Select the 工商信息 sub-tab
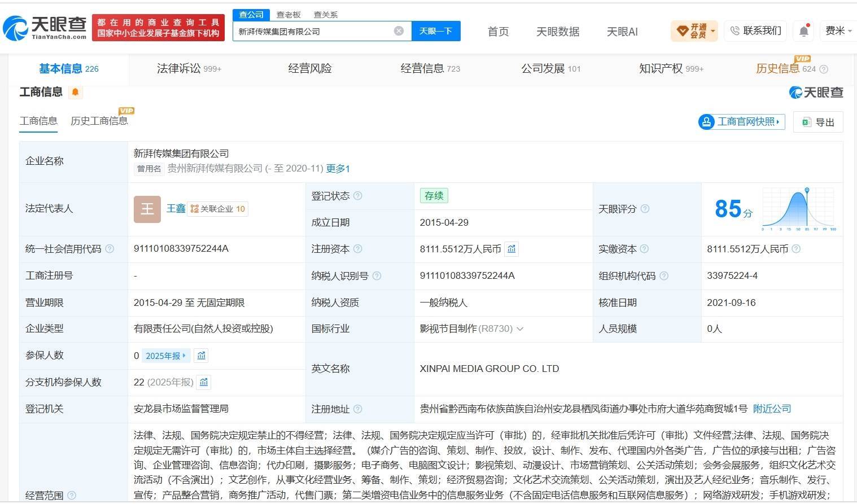Viewport: 857px width, 504px height. click(x=38, y=121)
